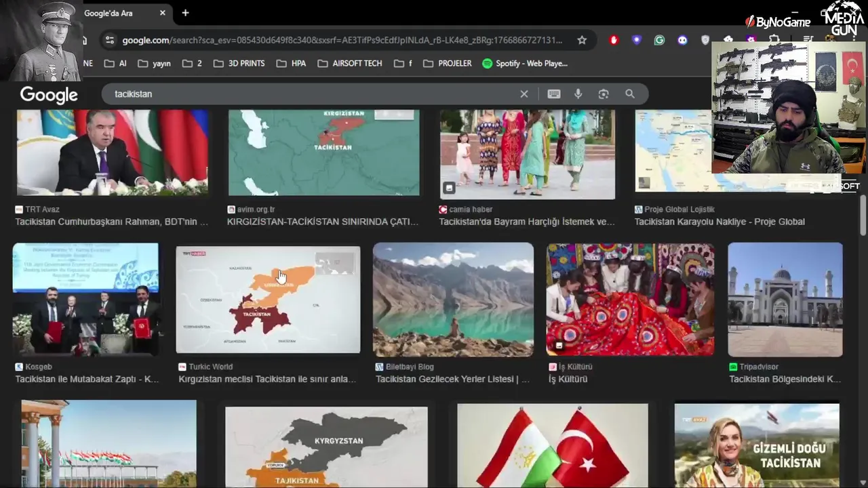This screenshot has width=868, height=488.
Task: Open the Gizemli Doğu Tacikistan image
Action: click(x=757, y=445)
